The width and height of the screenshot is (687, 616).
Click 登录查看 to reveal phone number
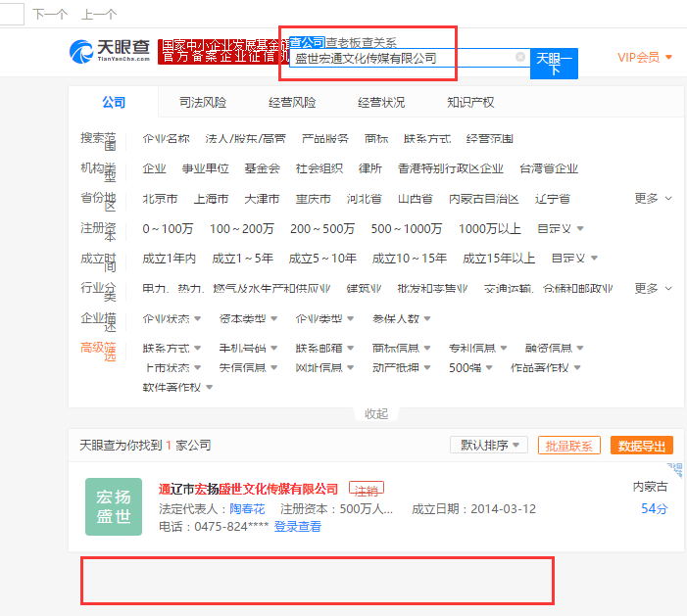click(x=298, y=526)
